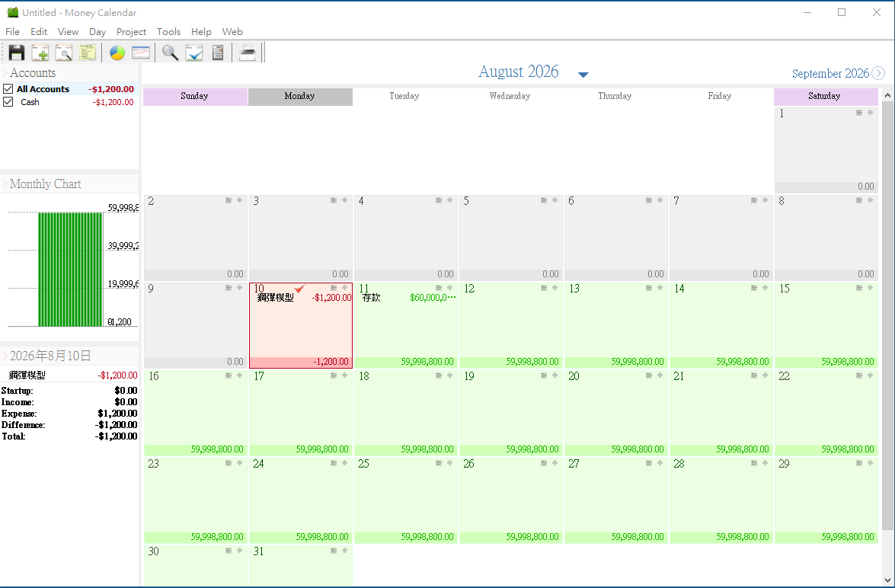The height and width of the screenshot is (588, 895).
Task: Open the August 2026 month dropdown arrow
Action: point(583,75)
